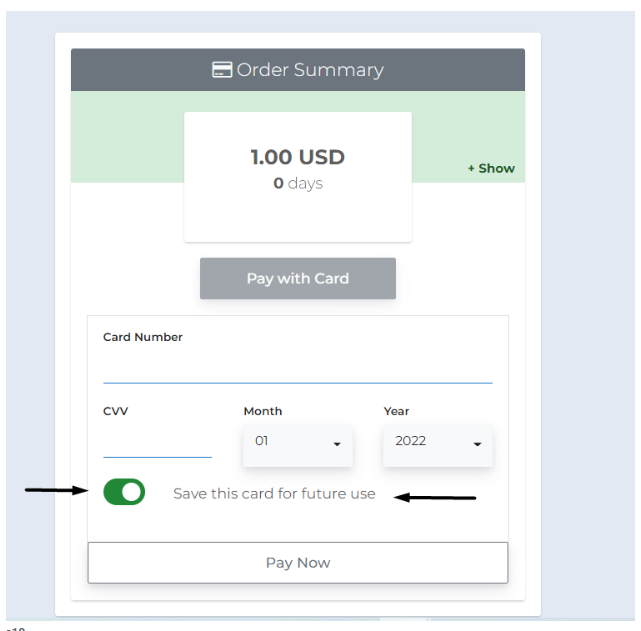Click the Card Number field label

point(143,337)
